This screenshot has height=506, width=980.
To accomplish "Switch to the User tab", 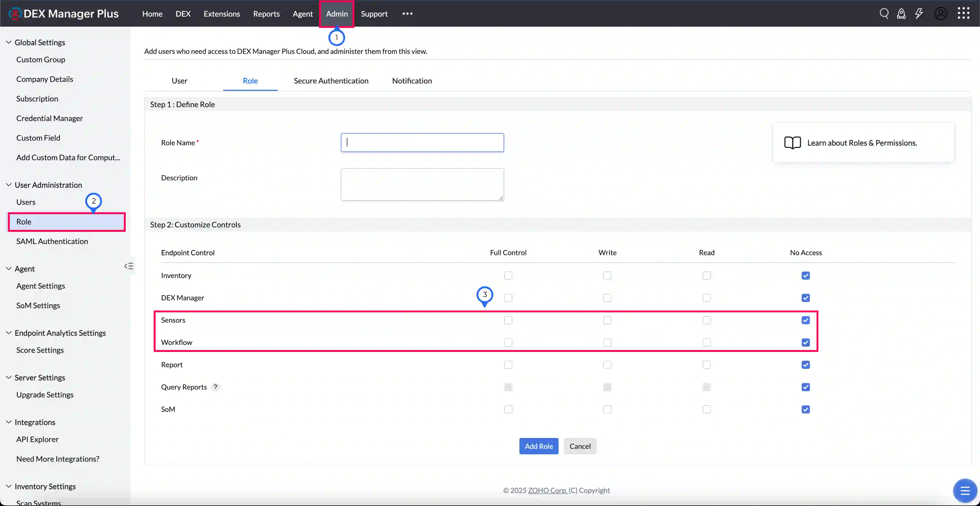I will click(x=180, y=81).
